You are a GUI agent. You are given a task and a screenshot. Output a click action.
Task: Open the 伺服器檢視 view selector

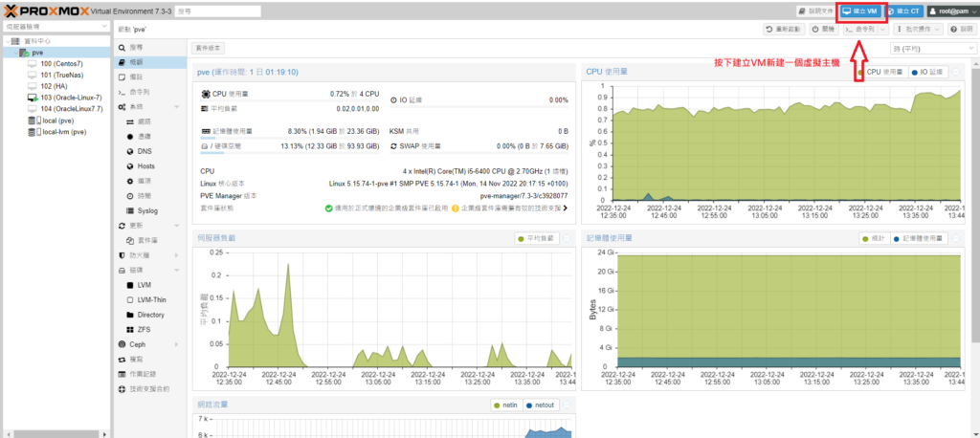55,29
